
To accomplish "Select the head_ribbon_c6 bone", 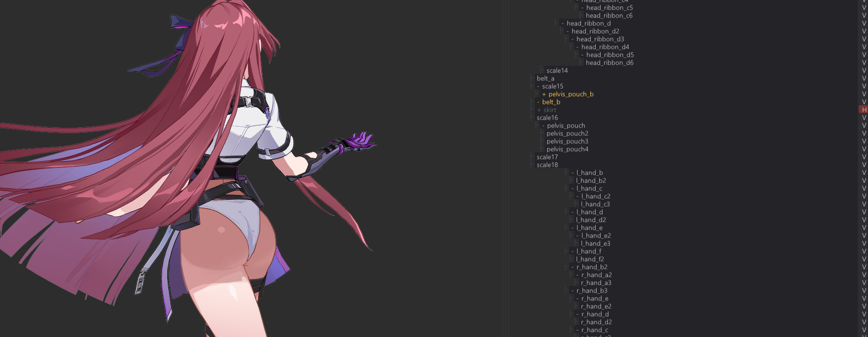I will (x=609, y=15).
